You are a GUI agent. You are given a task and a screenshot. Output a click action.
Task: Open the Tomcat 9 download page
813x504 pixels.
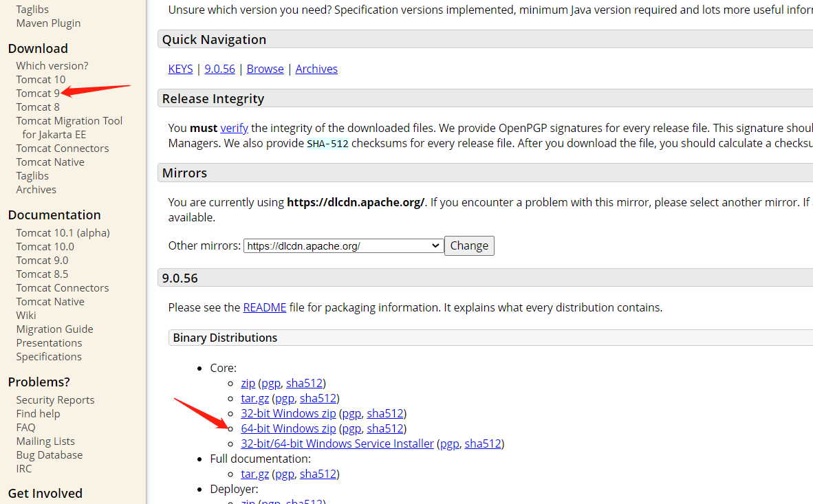(x=38, y=94)
